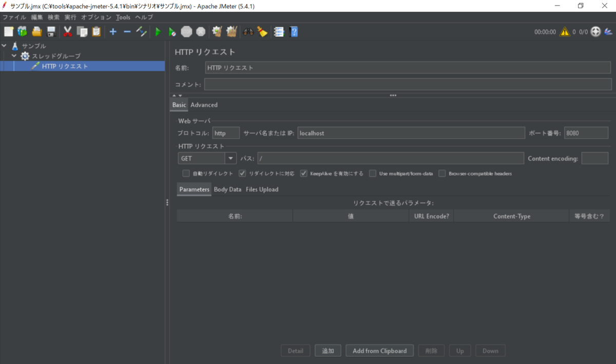Collapse the スレッドグループ tree node

click(x=14, y=56)
